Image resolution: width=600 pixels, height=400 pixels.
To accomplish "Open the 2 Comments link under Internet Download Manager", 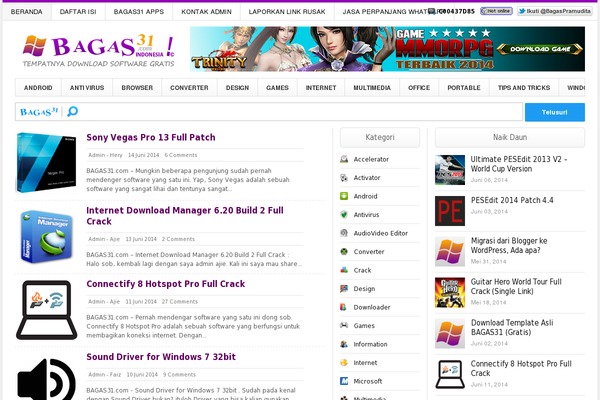I will (178, 239).
